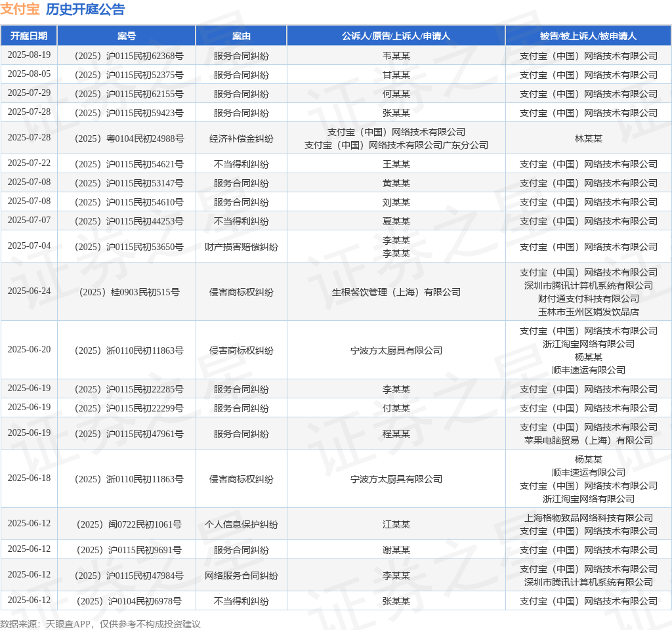Open case (2025)桂0903民初515号

point(127,292)
